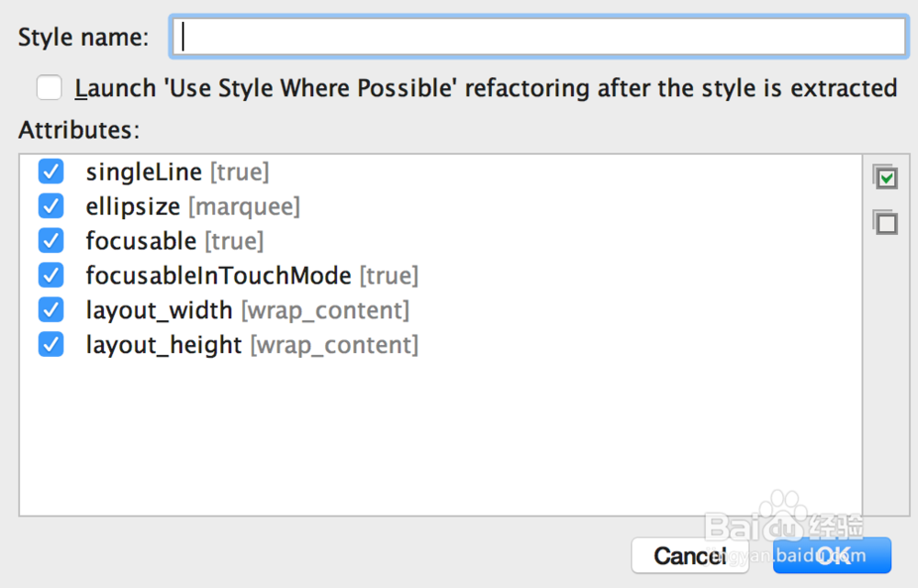Viewport: 918px width, 588px height.
Task: Click the Select All attributes icon
Action: click(x=885, y=177)
